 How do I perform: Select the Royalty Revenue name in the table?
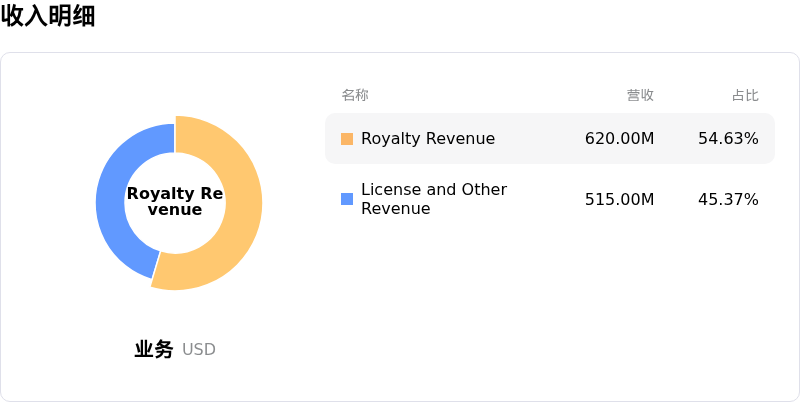point(428,139)
